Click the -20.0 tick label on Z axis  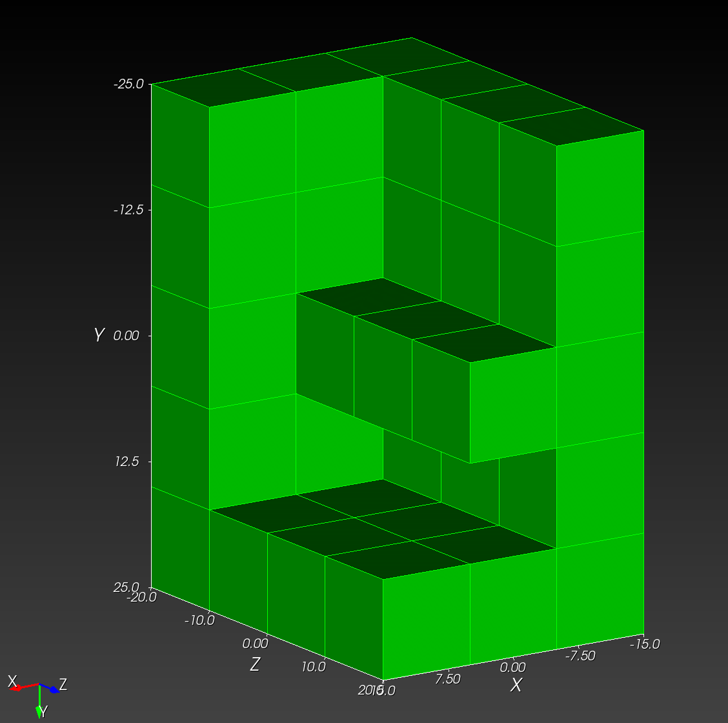tap(141, 597)
